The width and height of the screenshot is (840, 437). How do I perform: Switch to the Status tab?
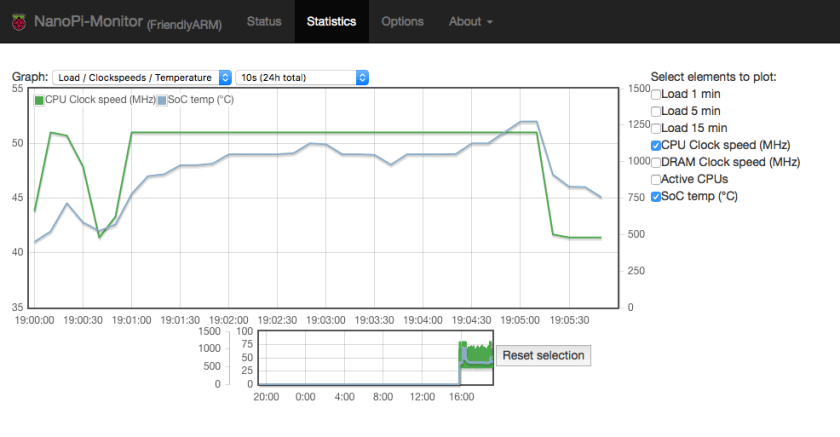pyautogui.click(x=263, y=21)
